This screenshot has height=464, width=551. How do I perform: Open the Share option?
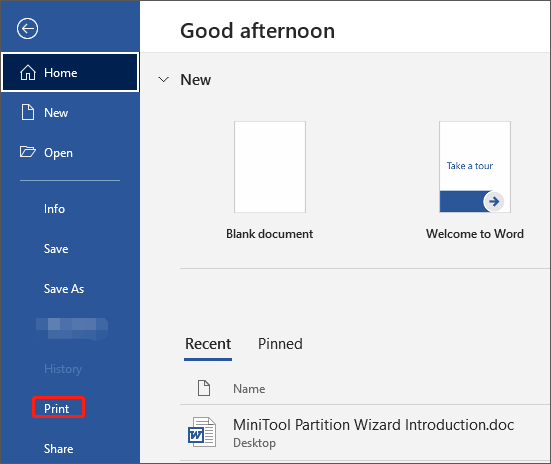pos(58,449)
